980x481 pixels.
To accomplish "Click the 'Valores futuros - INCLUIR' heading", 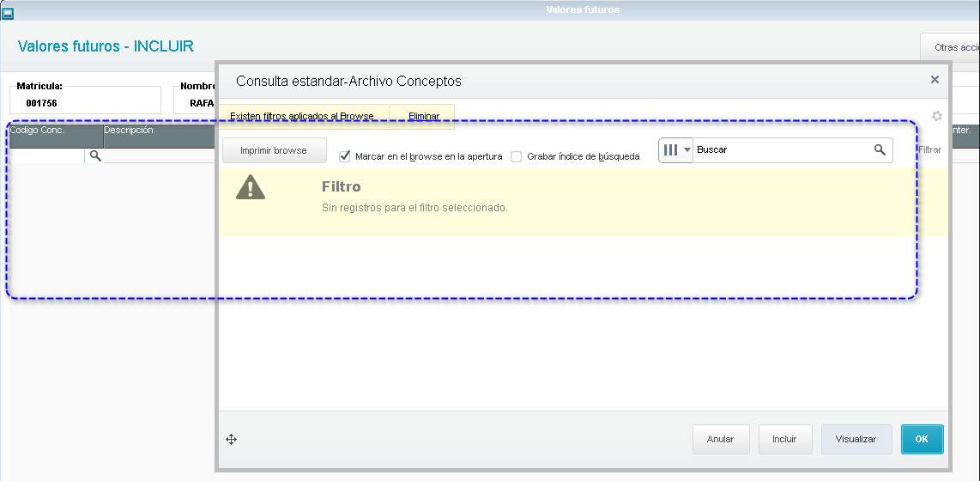I will click(x=106, y=46).
